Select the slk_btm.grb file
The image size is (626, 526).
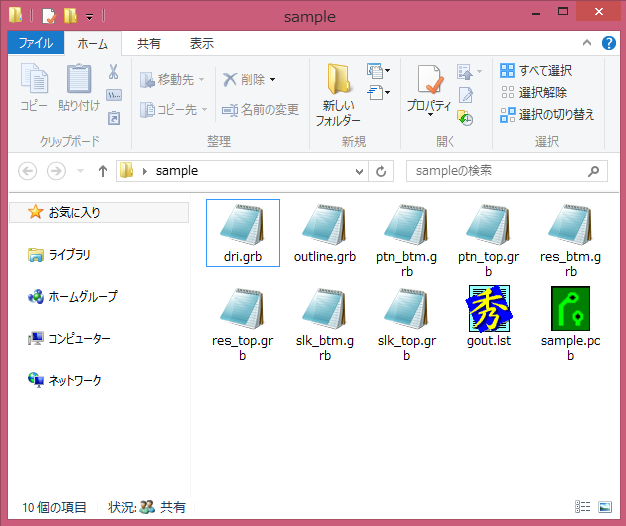[x=325, y=323]
